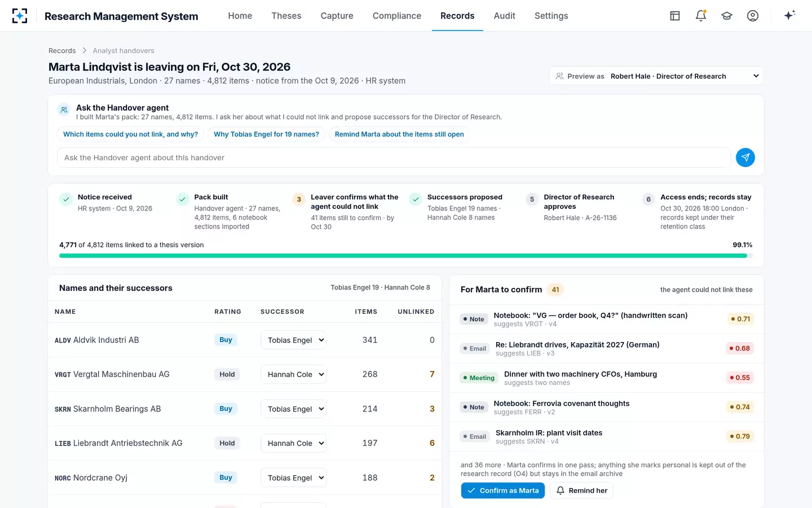Open the Settings tab

[x=551, y=16]
